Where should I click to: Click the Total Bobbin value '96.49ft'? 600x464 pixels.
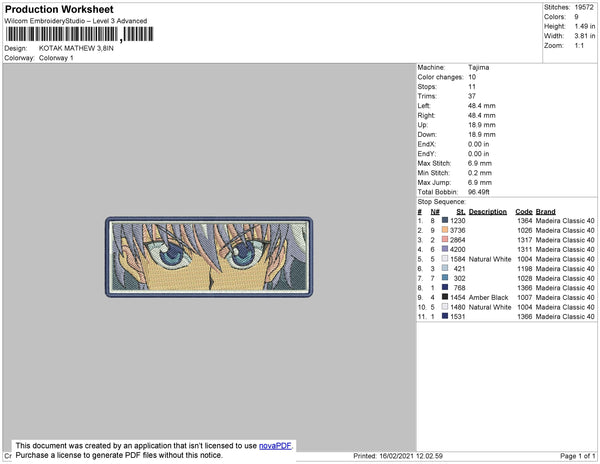point(479,192)
